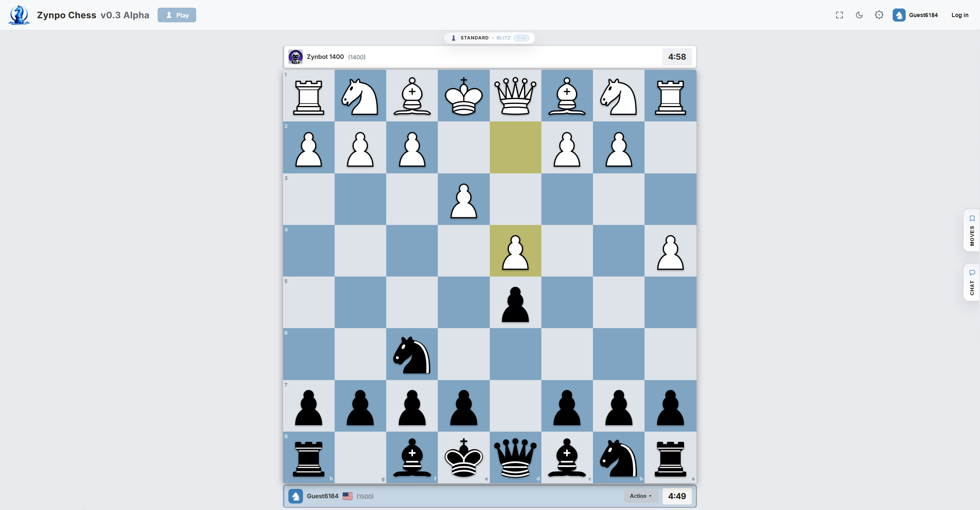Select the black pawn on e7
The width and height of the screenshot is (980, 510).
pos(464,406)
